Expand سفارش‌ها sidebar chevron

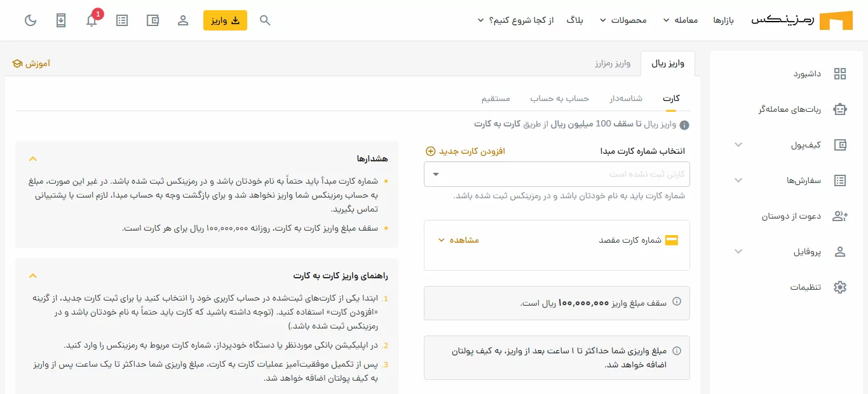pyautogui.click(x=738, y=180)
